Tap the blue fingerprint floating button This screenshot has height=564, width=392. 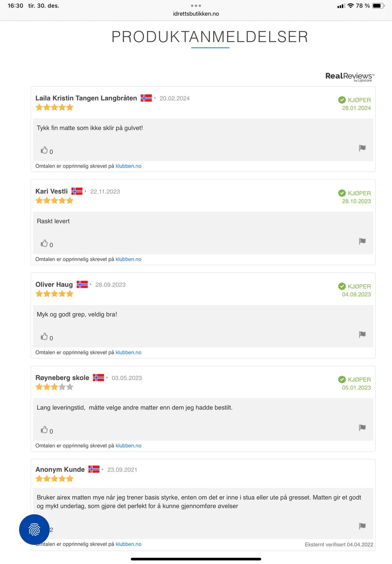pyautogui.click(x=34, y=530)
